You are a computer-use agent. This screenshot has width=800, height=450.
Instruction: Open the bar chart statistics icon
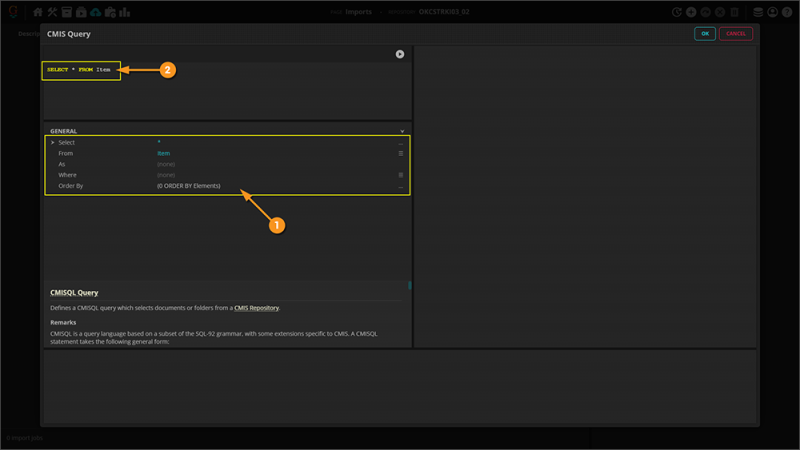(x=124, y=12)
